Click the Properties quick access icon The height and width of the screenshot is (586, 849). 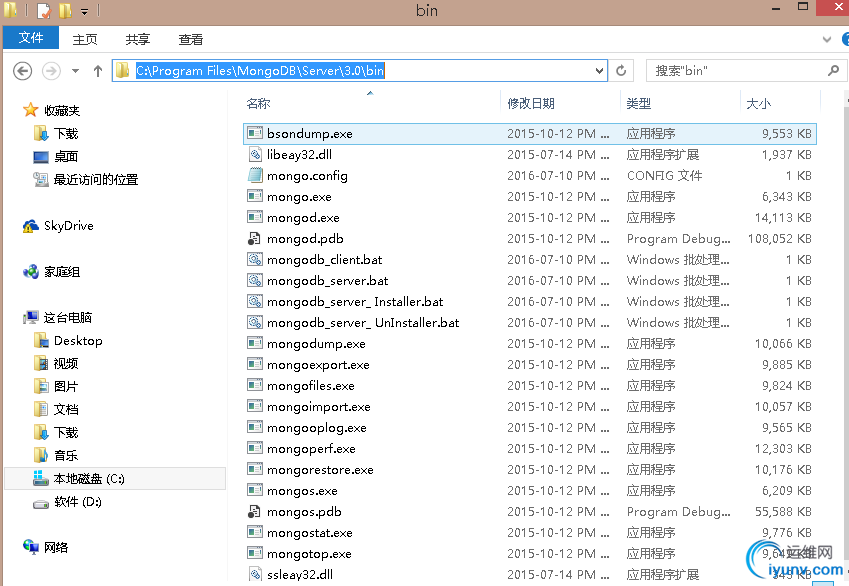[43, 10]
